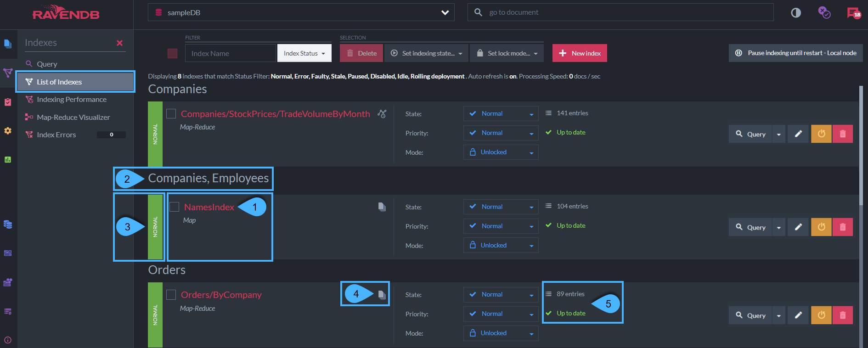
Task: Open the About info icon in sidebar
Action: [x=8, y=340]
